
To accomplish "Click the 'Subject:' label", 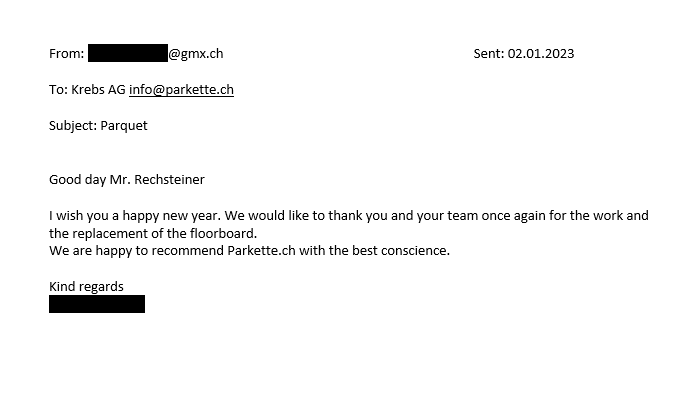I will pyautogui.click(x=73, y=126).
